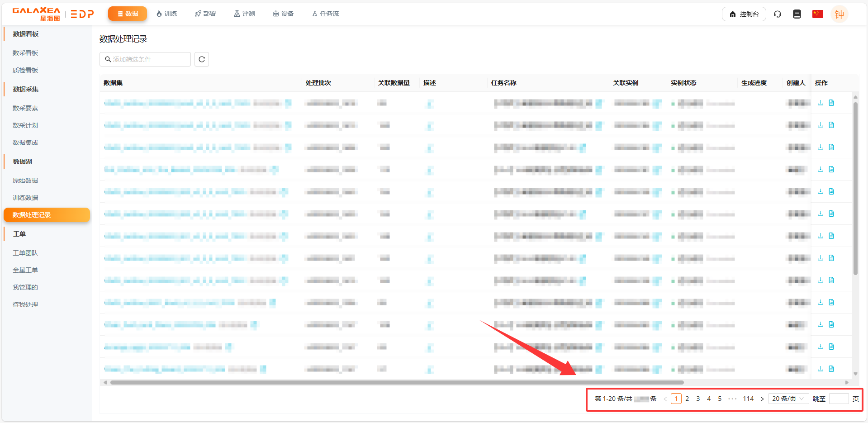Click the GALAXEA EDP logo
The height and width of the screenshot is (423, 868).
pyautogui.click(x=53, y=14)
